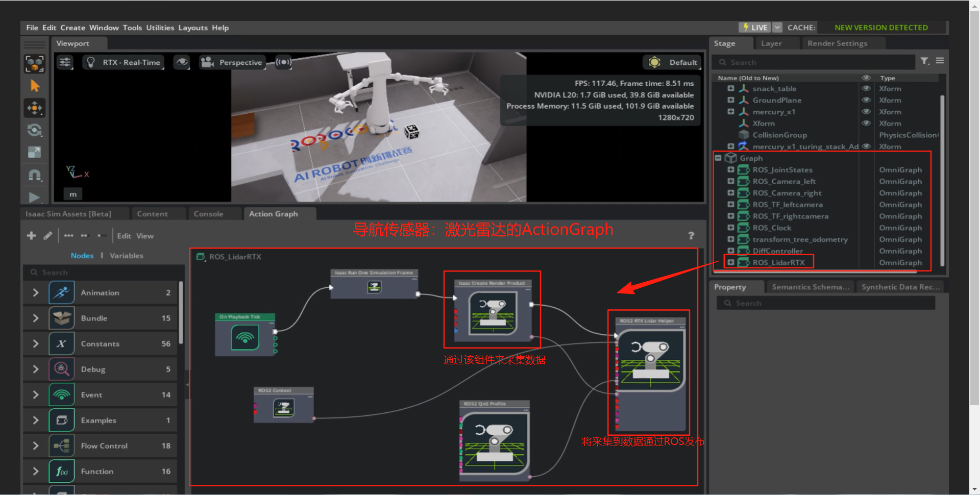Screen dimensions: 980x495
Task: Select the ROS2 QoS Profile node
Action: click(x=495, y=440)
